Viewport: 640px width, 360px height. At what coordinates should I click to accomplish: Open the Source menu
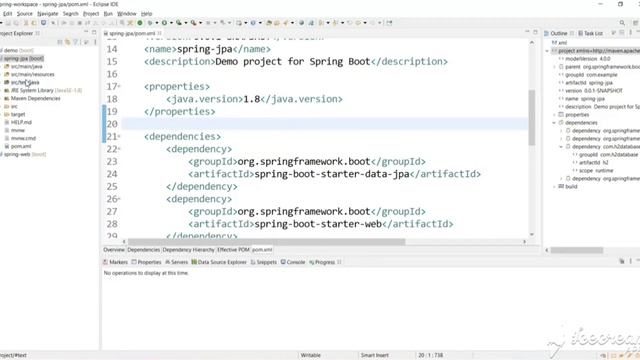click(x=24, y=13)
